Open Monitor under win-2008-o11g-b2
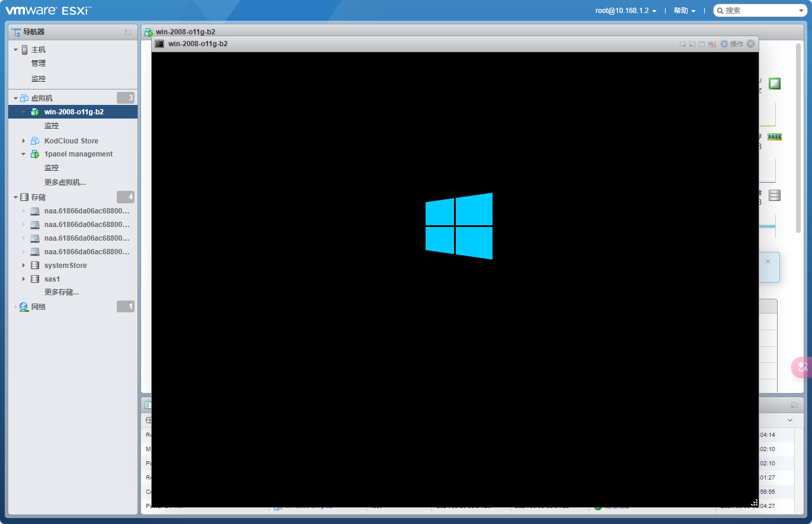 pyautogui.click(x=52, y=126)
